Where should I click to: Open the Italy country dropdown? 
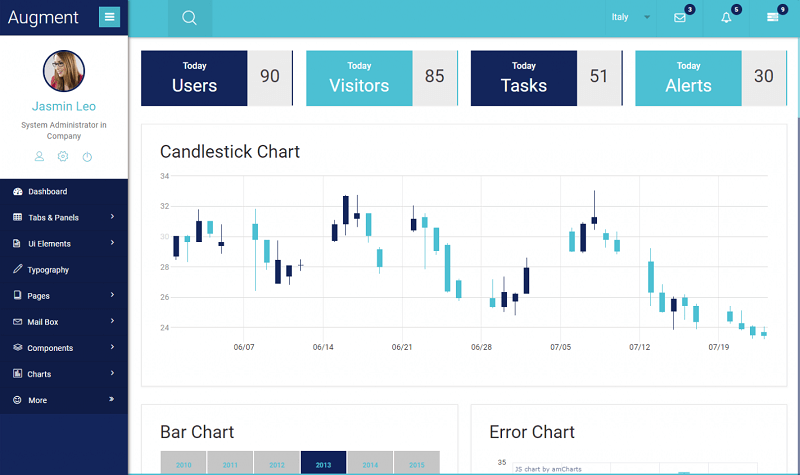coord(631,17)
